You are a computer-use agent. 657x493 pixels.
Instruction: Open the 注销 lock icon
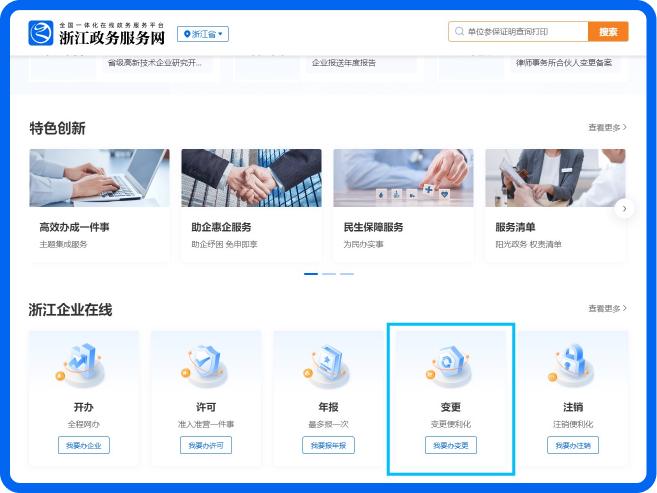pos(572,366)
